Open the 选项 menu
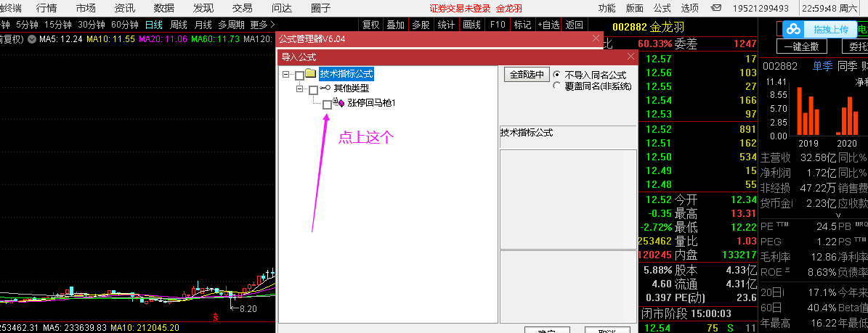Screen dimensions: 868x333 click(x=690, y=8)
